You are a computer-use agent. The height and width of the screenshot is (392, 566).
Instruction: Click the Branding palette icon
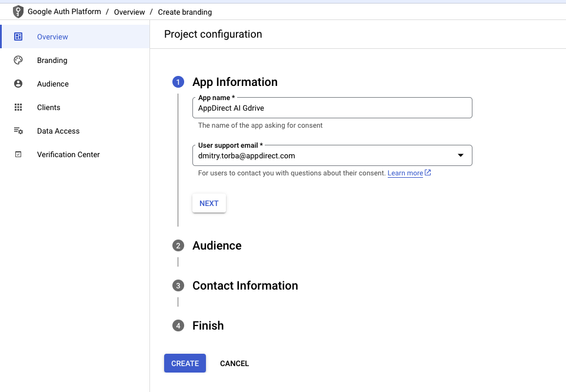[18, 60]
